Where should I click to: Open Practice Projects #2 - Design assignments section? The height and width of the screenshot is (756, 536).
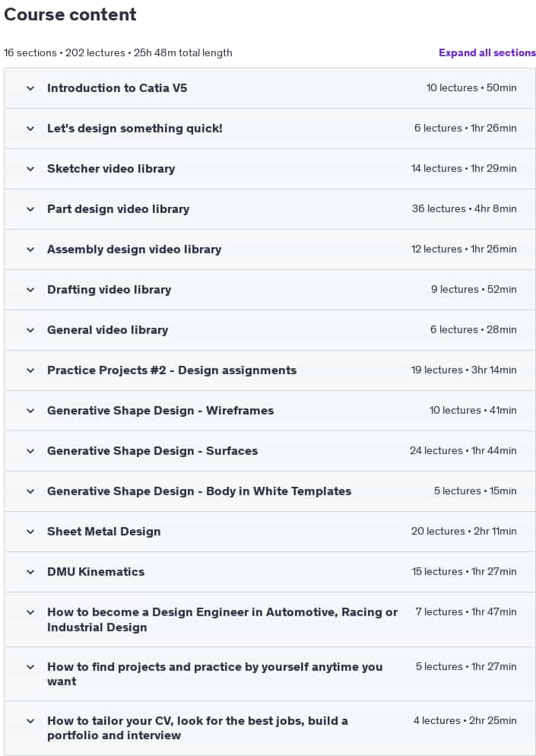point(270,370)
